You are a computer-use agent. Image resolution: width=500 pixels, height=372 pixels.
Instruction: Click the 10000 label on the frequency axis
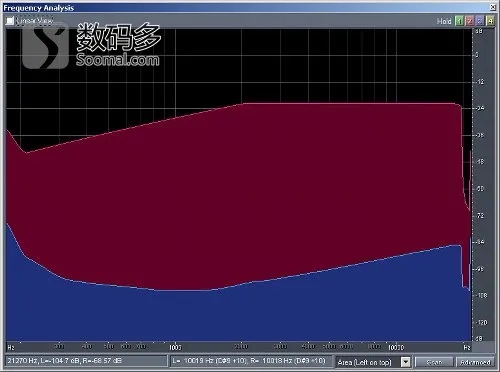coord(396,347)
